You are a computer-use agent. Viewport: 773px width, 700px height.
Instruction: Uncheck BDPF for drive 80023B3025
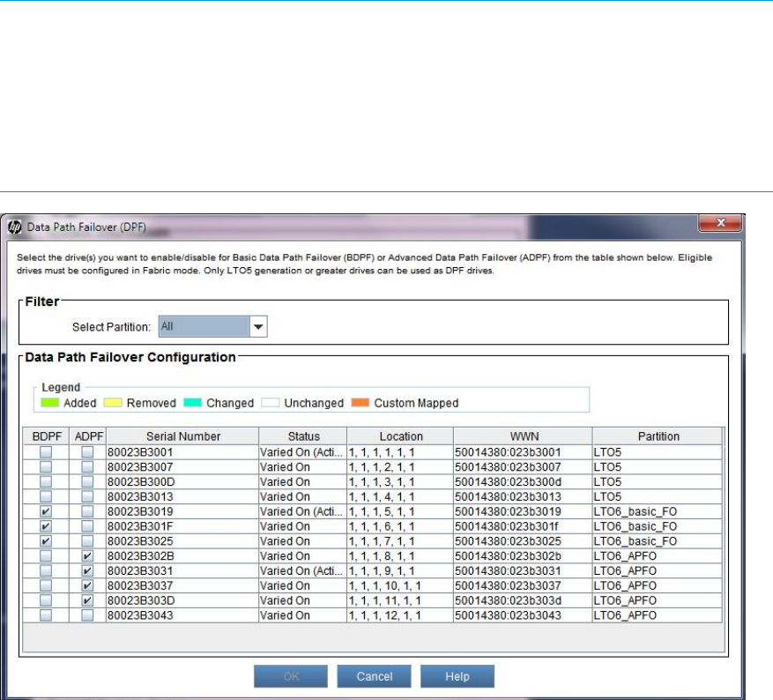pos(45,541)
